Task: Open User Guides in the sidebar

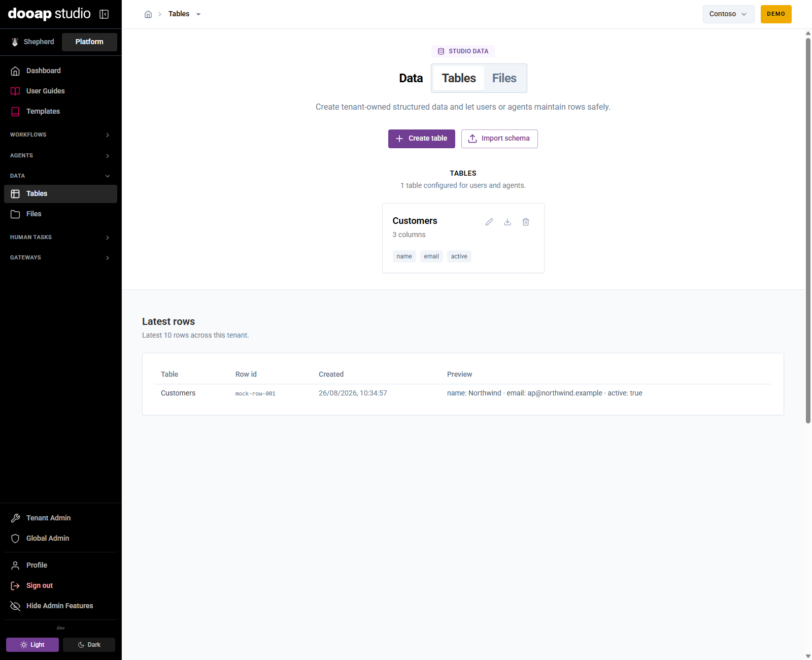Action: tap(60, 91)
